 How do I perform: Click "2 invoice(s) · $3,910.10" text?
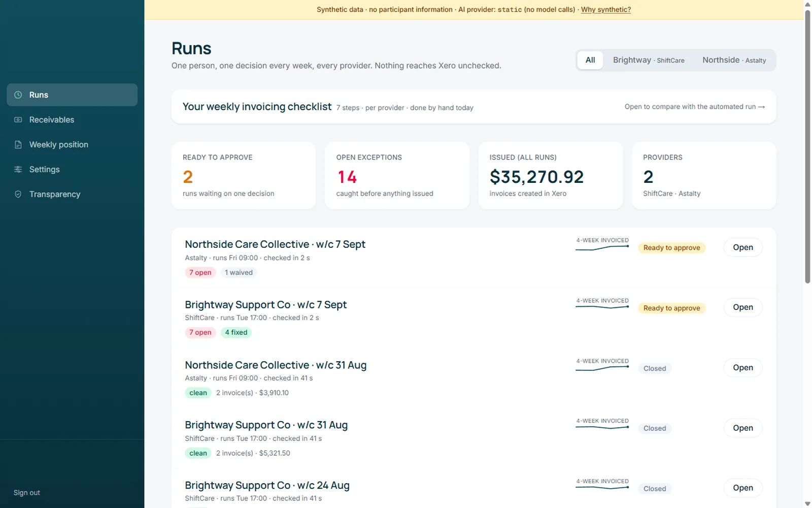[x=252, y=393]
